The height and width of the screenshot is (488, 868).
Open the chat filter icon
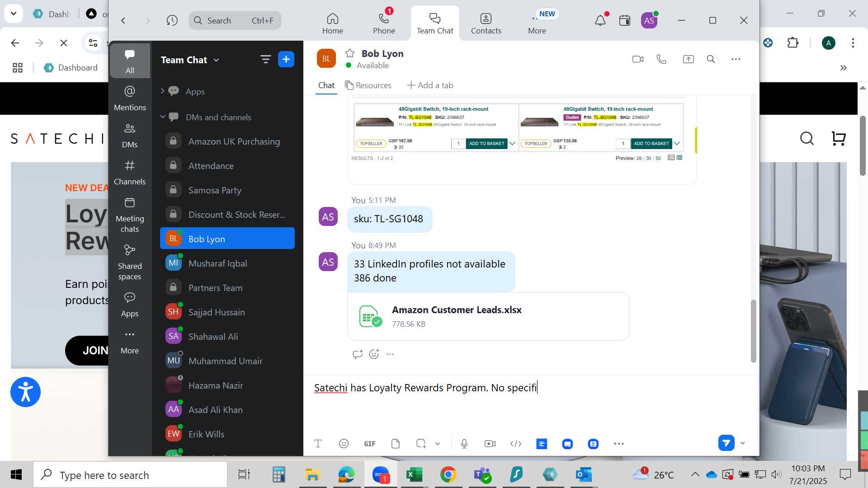265,59
